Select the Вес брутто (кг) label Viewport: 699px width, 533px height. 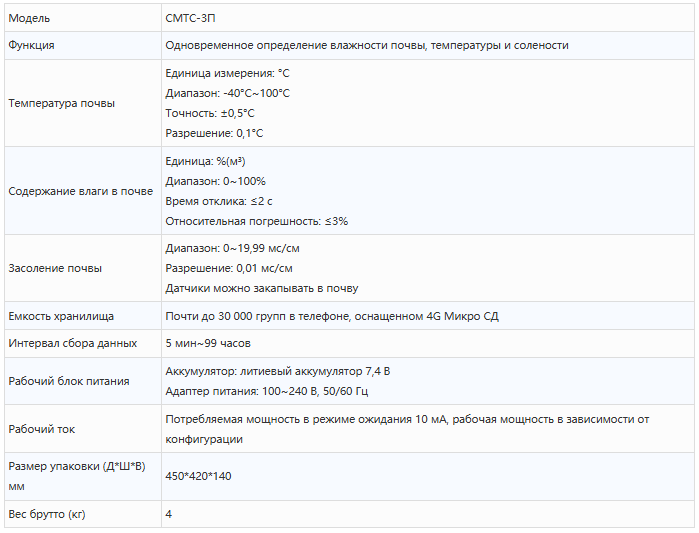(x=47, y=514)
